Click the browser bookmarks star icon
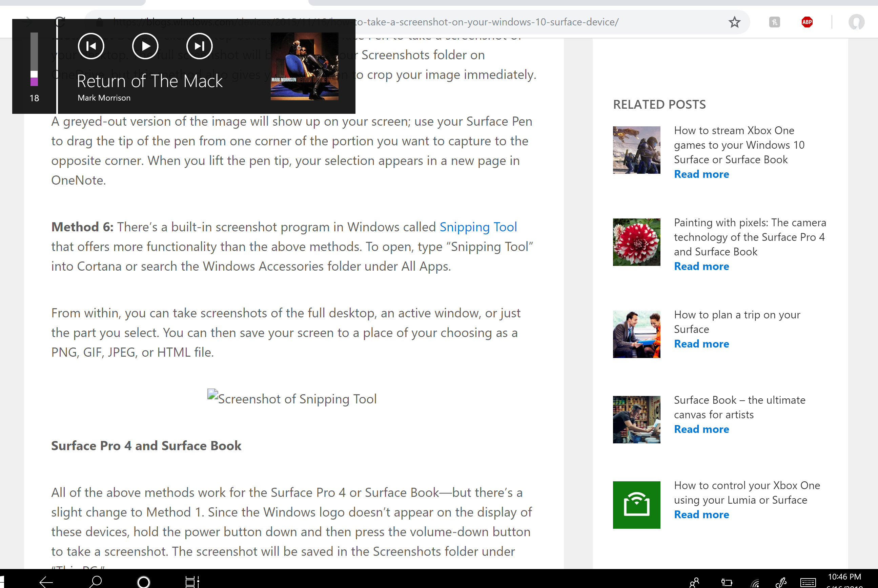The image size is (878, 588). [735, 21]
